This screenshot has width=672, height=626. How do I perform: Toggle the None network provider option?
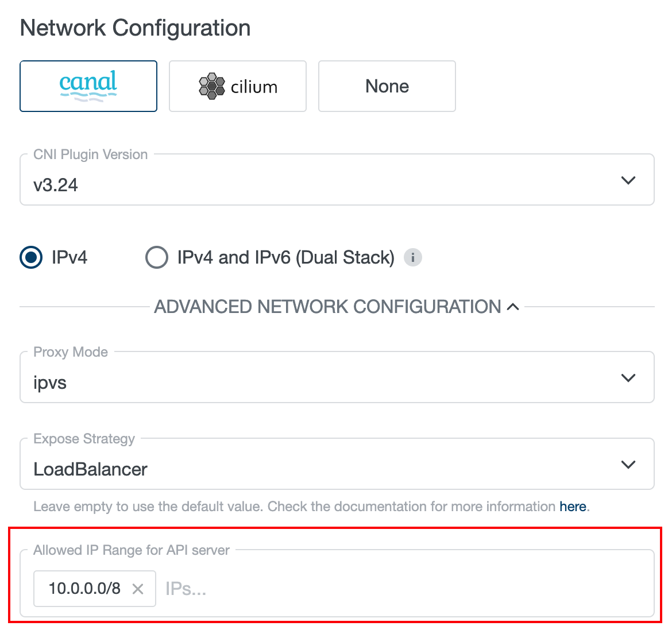[387, 86]
